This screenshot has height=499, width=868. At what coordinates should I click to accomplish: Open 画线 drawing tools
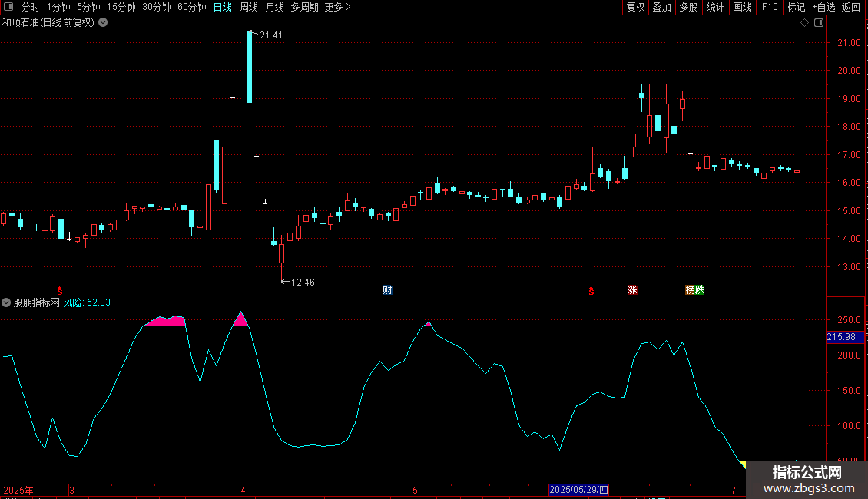(x=742, y=7)
